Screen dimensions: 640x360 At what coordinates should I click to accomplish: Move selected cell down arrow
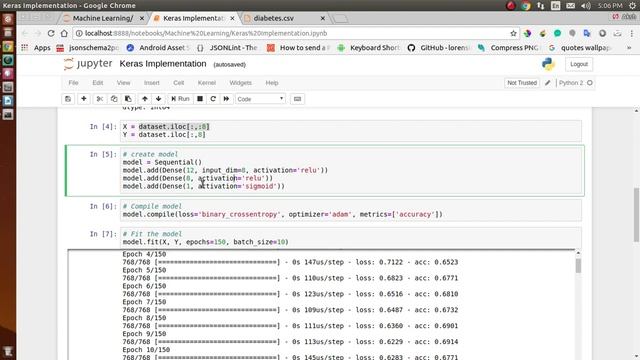point(158,99)
